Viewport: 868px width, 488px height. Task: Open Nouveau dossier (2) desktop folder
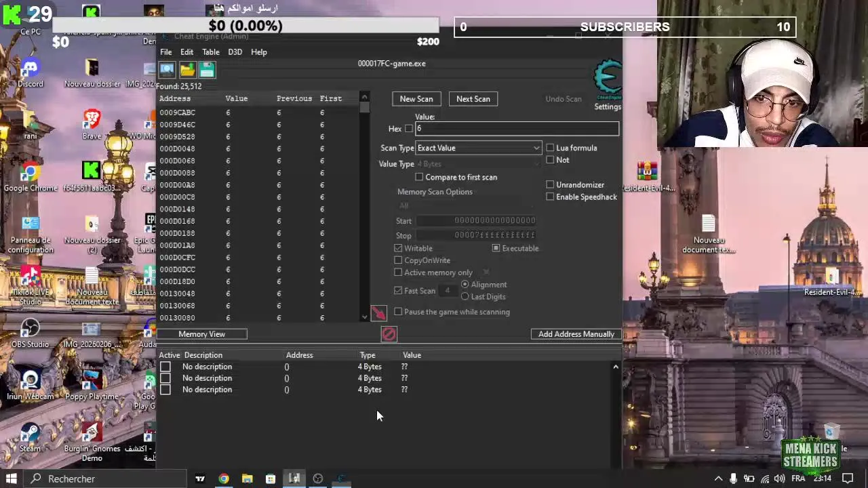[92, 235]
